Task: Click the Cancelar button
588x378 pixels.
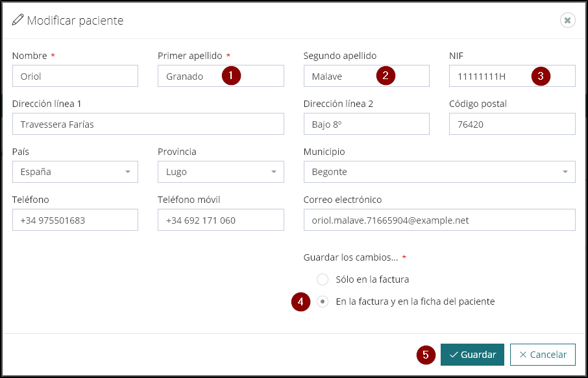Action: click(543, 355)
